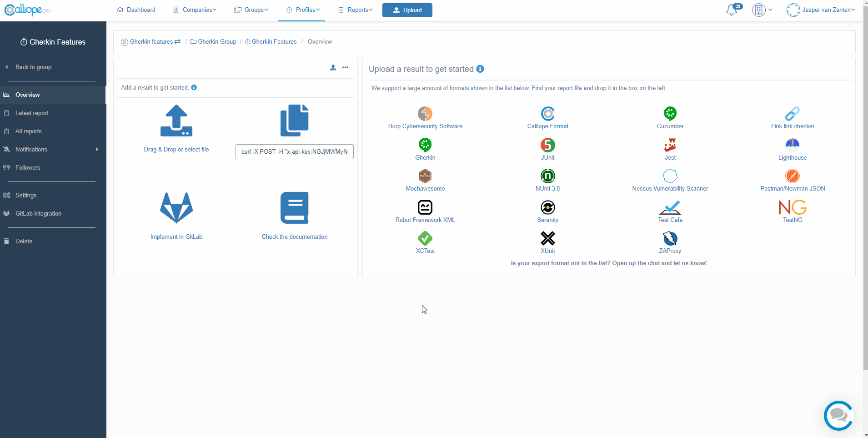Select the Serenity icon
This screenshot has width=868, height=438.
(x=547, y=207)
